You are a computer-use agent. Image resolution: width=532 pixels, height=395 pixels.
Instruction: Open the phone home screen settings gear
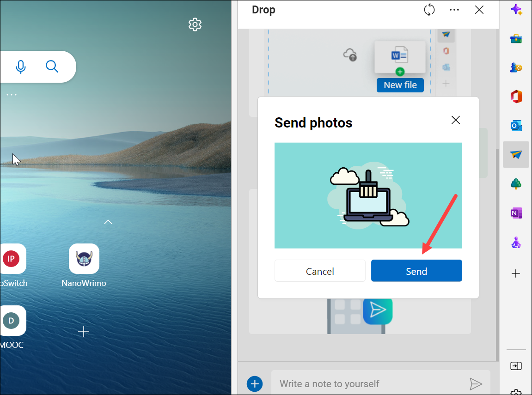[x=195, y=24]
